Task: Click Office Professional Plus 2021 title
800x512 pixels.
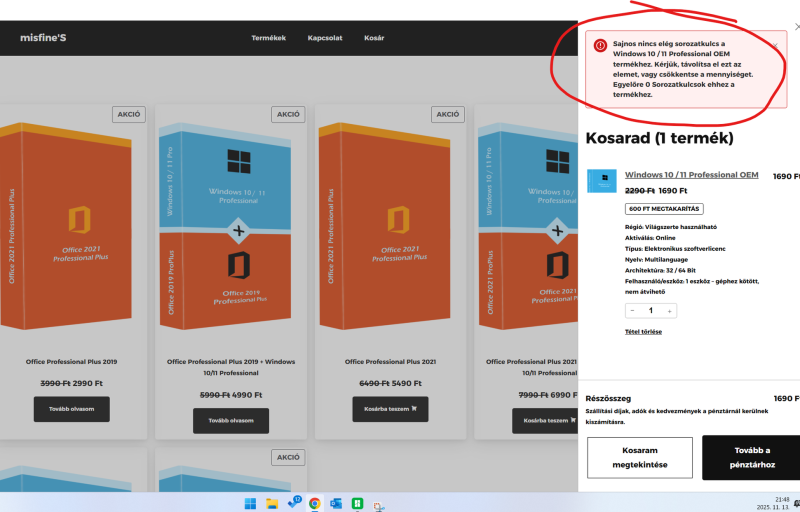Action: (390, 362)
